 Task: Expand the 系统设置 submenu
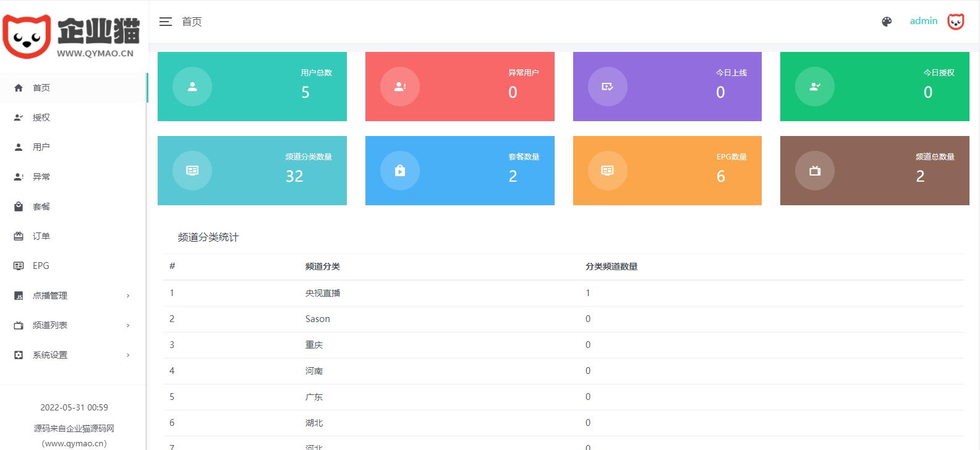[73, 355]
